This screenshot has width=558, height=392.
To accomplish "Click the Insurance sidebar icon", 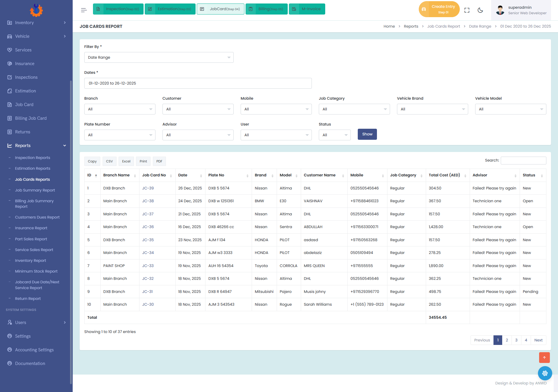I will point(10,64).
